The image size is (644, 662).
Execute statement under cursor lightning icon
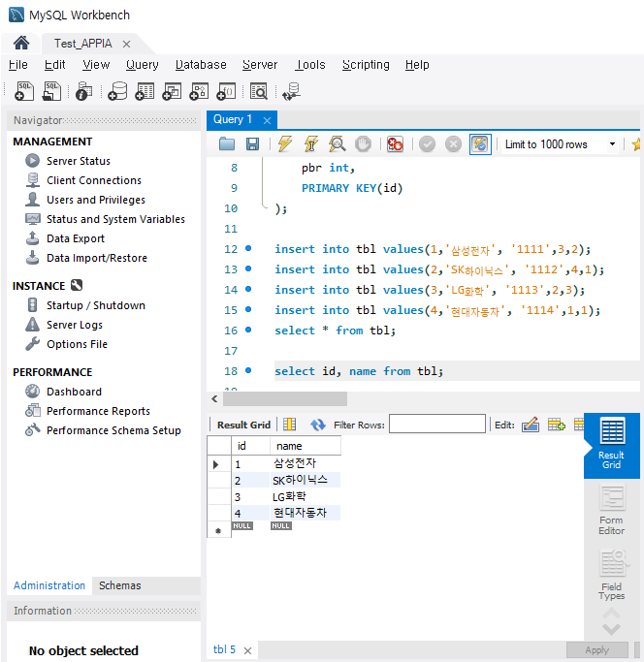(x=311, y=144)
